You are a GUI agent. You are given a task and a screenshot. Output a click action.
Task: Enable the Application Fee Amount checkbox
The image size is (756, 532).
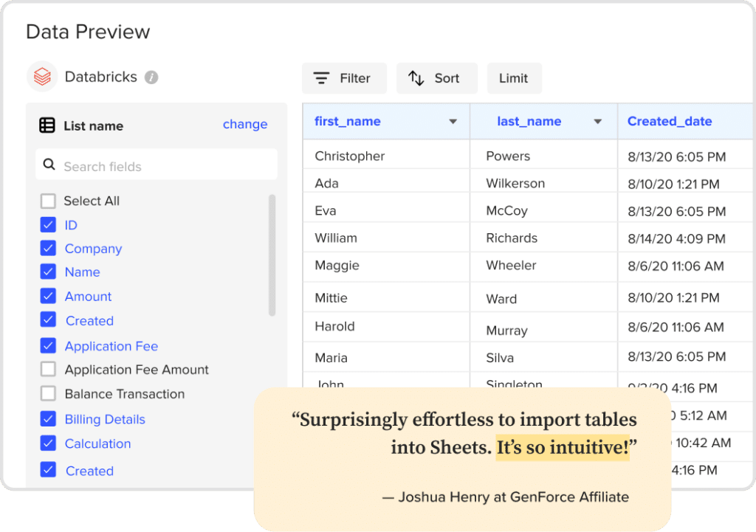pos(48,370)
